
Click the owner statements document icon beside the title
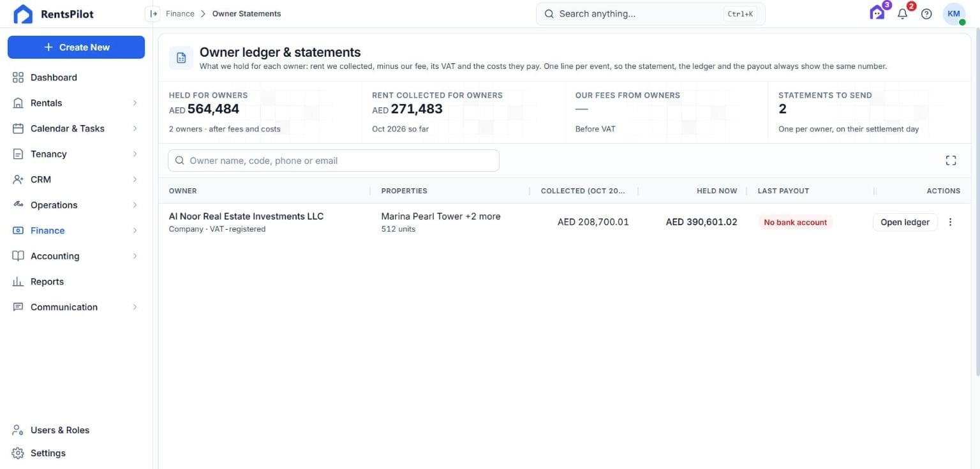pyautogui.click(x=181, y=57)
